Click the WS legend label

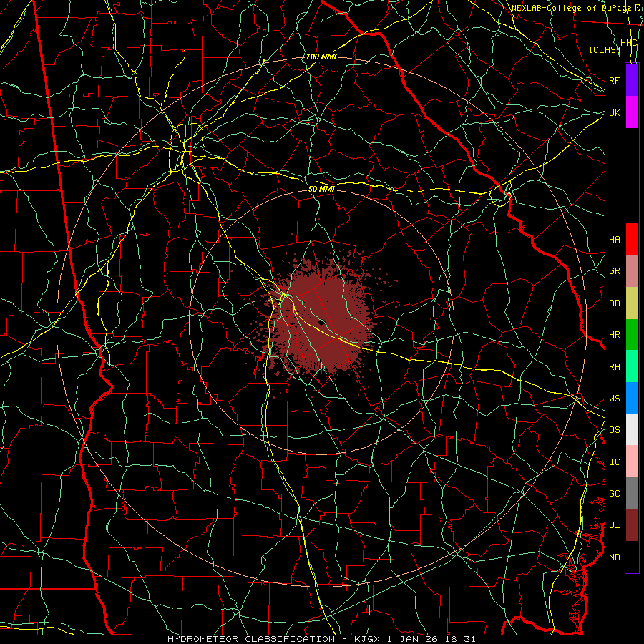pos(614,399)
